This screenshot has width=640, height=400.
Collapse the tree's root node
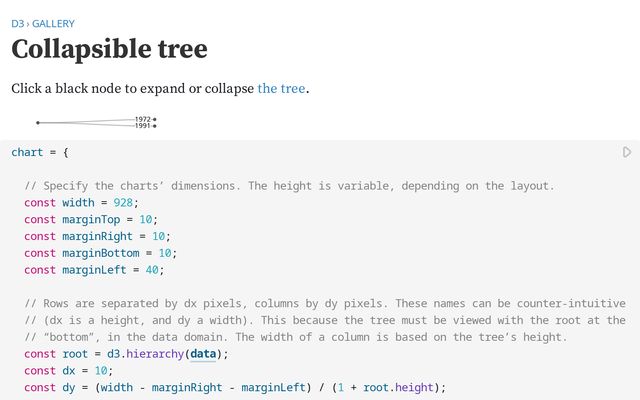point(38,123)
